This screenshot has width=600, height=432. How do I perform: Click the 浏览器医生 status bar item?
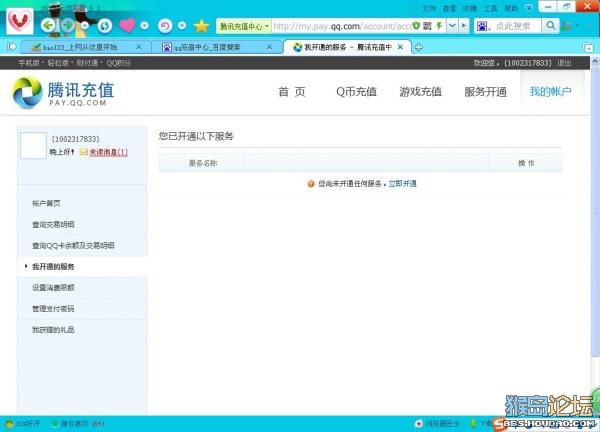coord(438,423)
